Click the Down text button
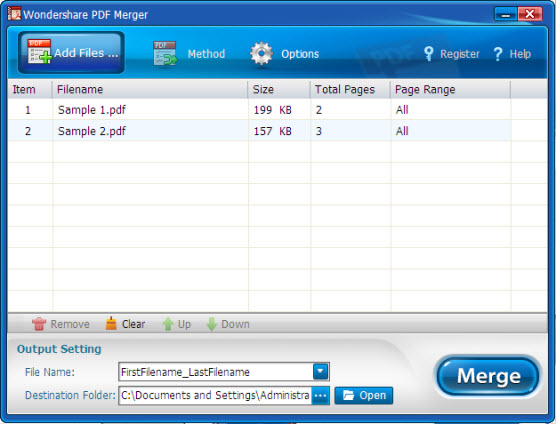556x424 pixels. 235,324
